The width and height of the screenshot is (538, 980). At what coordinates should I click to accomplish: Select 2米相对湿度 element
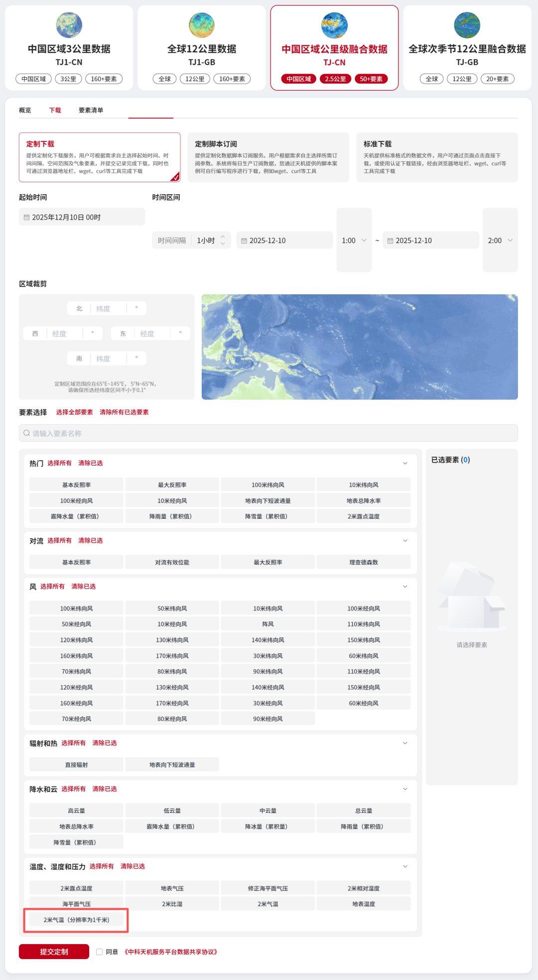click(x=364, y=888)
